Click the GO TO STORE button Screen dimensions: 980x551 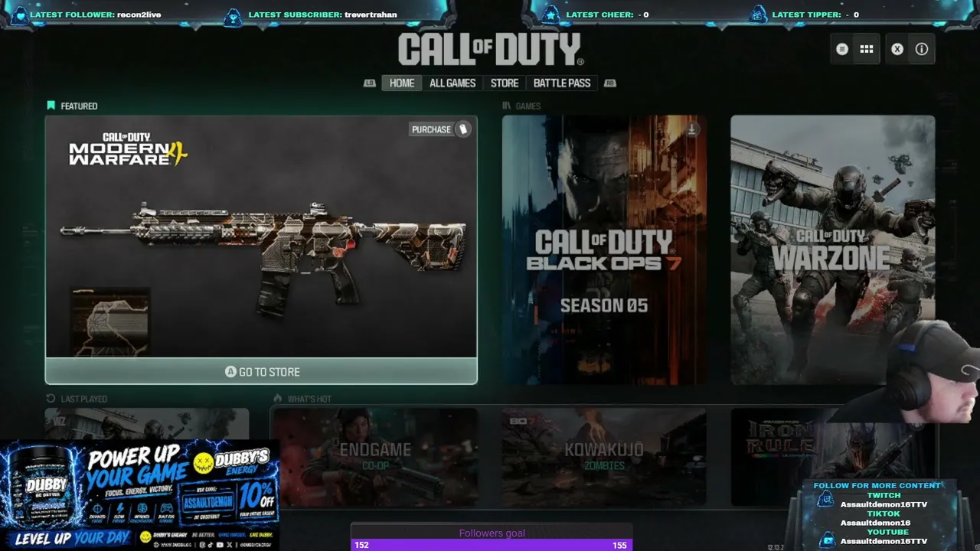[261, 372]
